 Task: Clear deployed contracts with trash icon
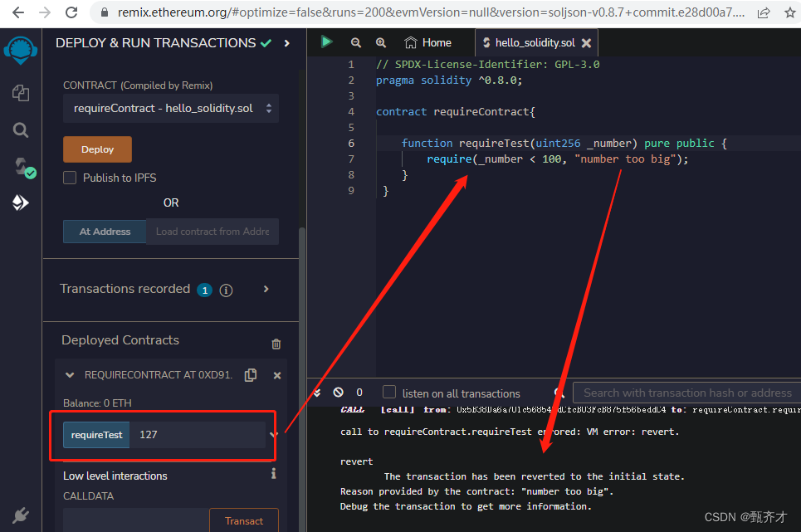[276, 344]
